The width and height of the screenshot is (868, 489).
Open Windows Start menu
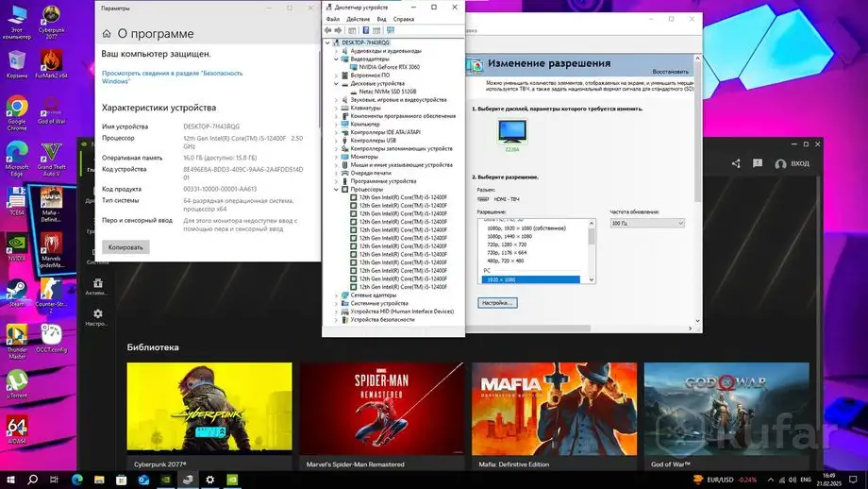10,480
